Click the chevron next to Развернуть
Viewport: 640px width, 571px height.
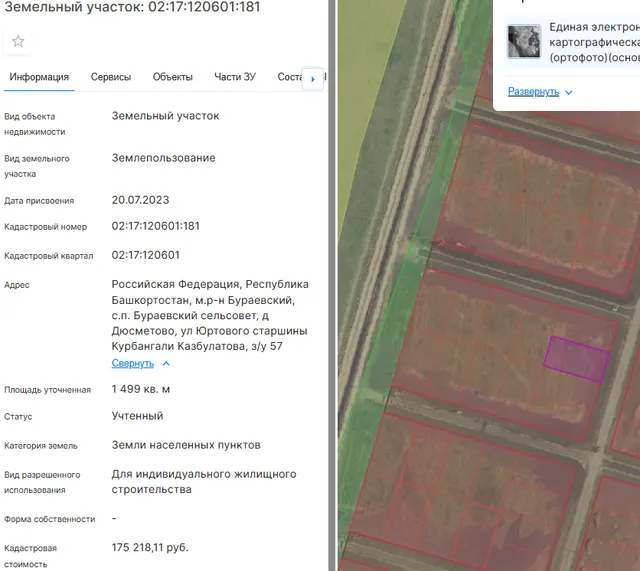569,93
